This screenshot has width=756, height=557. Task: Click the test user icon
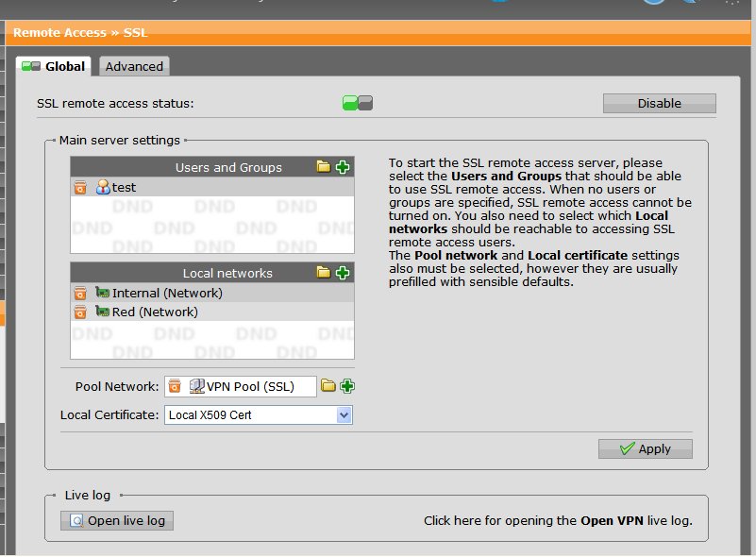pyautogui.click(x=103, y=187)
